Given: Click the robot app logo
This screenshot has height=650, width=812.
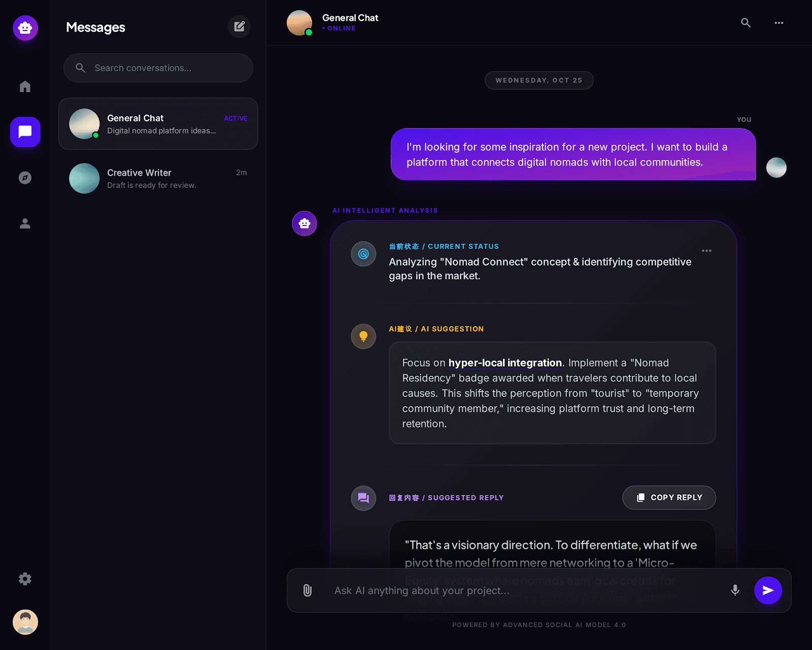Looking at the screenshot, I should [x=25, y=27].
